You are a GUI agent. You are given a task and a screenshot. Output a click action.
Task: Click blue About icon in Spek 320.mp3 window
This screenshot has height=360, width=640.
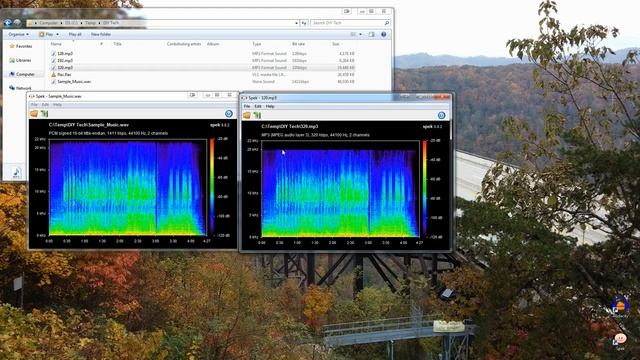coord(441,116)
